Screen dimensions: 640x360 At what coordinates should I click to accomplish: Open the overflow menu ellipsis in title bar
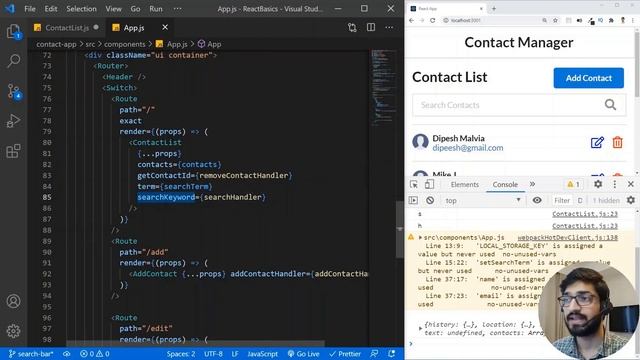pyautogui.click(x=178, y=9)
